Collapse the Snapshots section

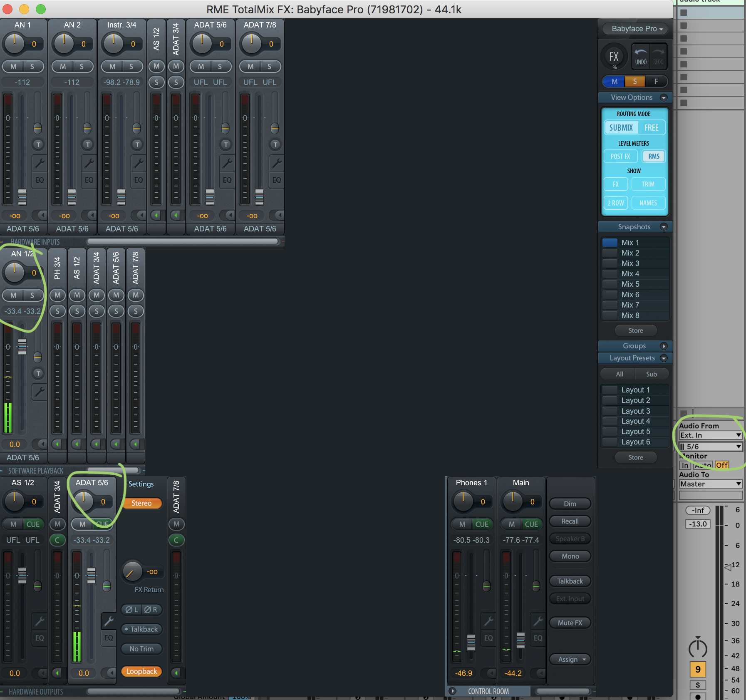click(x=664, y=227)
